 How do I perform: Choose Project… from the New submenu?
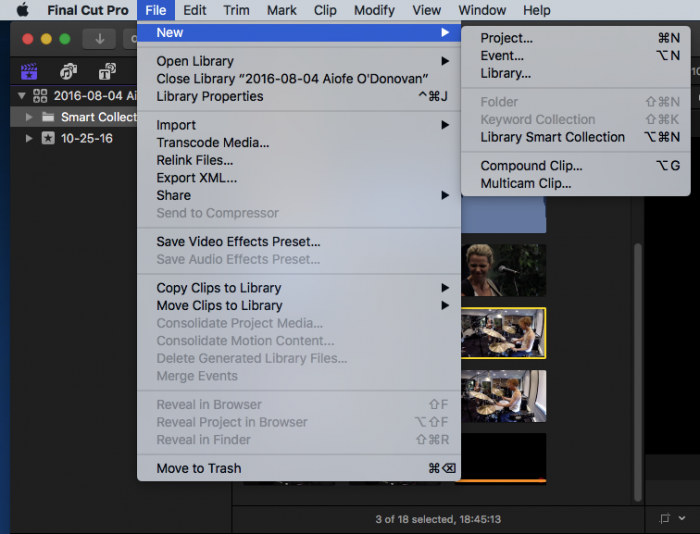[506, 38]
